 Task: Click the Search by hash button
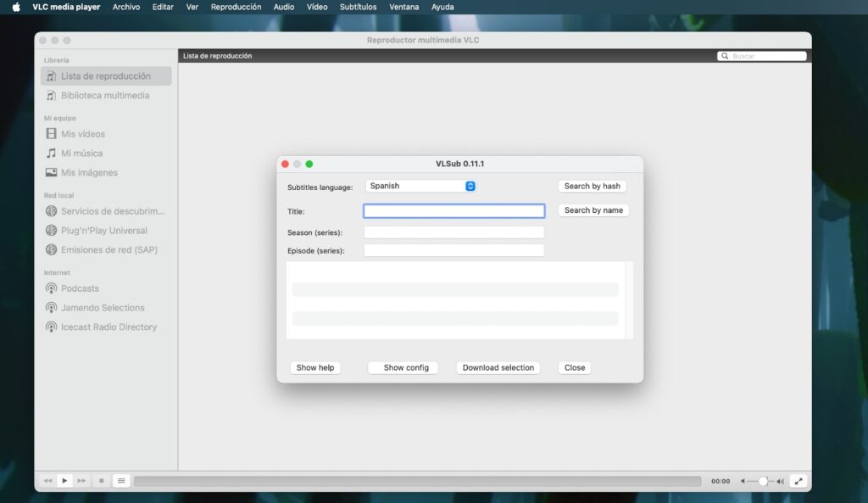(592, 185)
